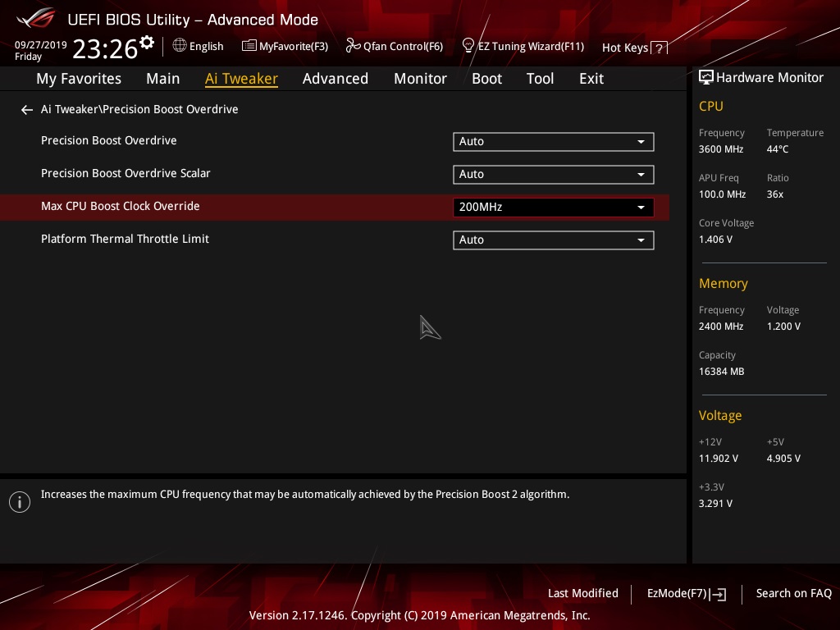The height and width of the screenshot is (630, 840).
Task: Click the CPU temperature 44°C value
Action: click(x=778, y=149)
